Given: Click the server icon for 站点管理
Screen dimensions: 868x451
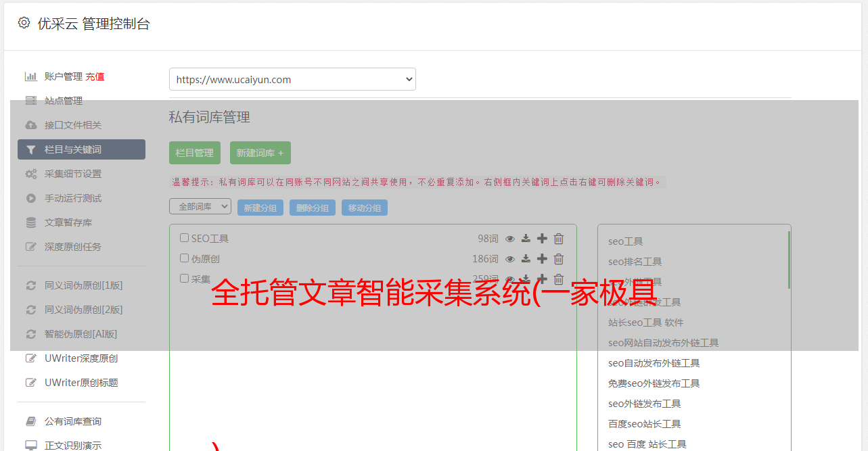Looking at the screenshot, I should coord(30,101).
